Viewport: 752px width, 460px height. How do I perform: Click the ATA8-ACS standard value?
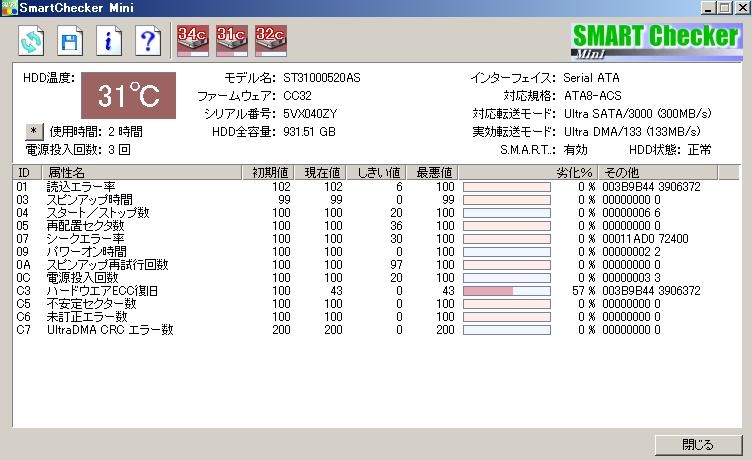(x=593, y=95)
